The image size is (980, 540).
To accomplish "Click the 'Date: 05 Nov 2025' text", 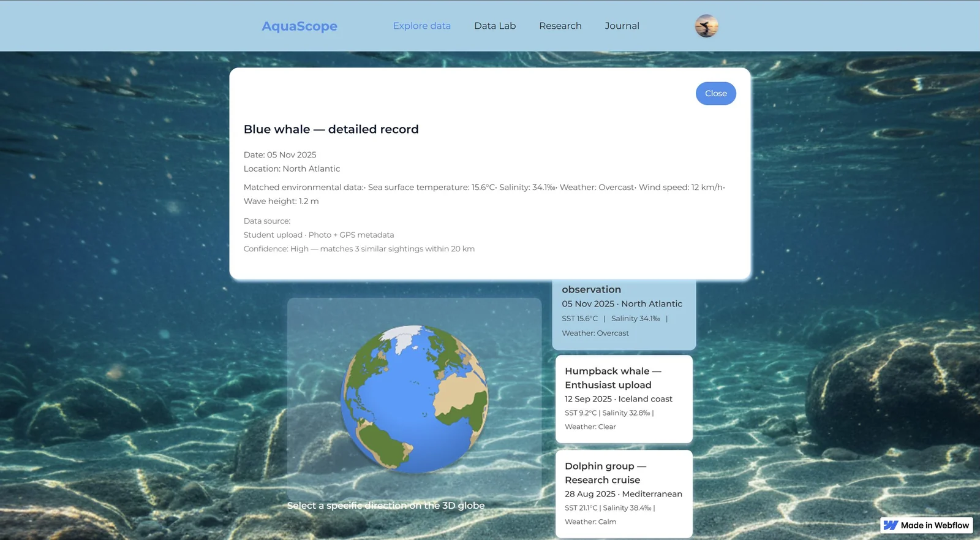I will pos(280,154).
